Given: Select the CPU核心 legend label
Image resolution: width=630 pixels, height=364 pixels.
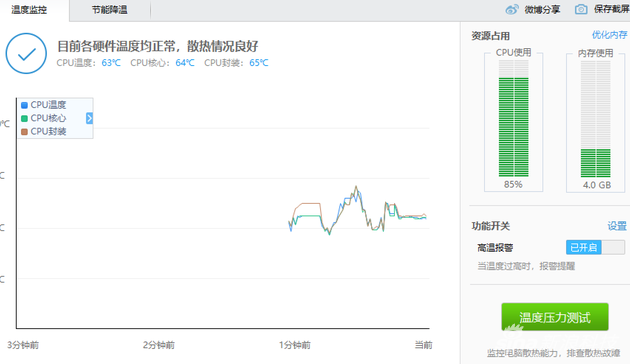Looking at the screenshot, I should [48, 118].
